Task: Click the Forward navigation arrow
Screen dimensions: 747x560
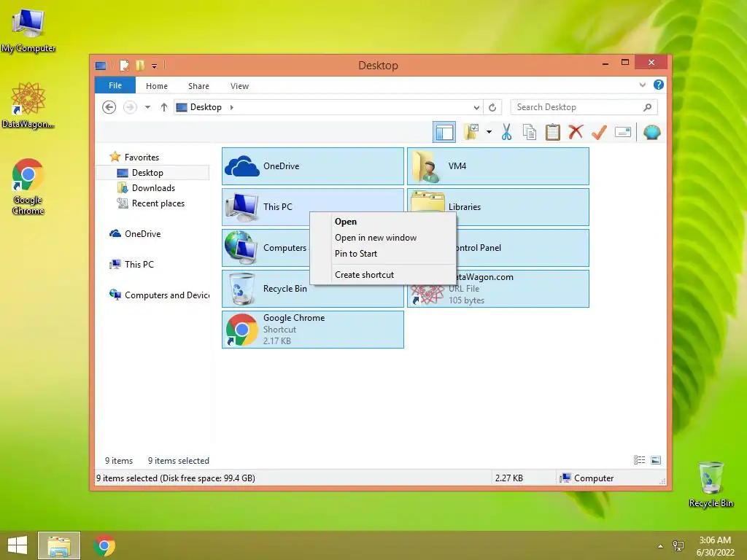Action: (130, 107)
